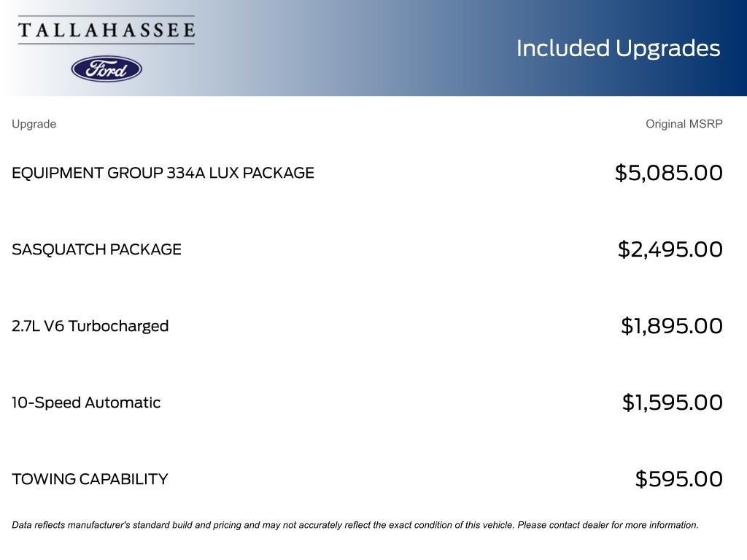
Task: Click the word "Automatic" in the transmission row
Action: pos(123,402)
